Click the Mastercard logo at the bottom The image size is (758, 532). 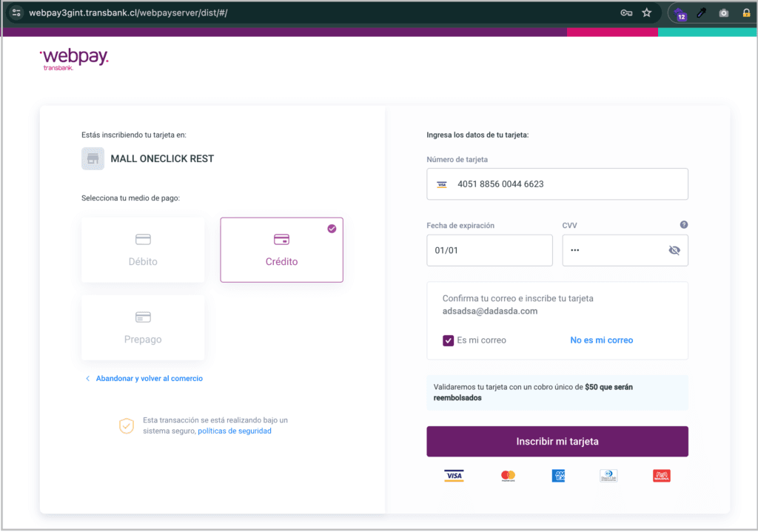coord(508,476)
